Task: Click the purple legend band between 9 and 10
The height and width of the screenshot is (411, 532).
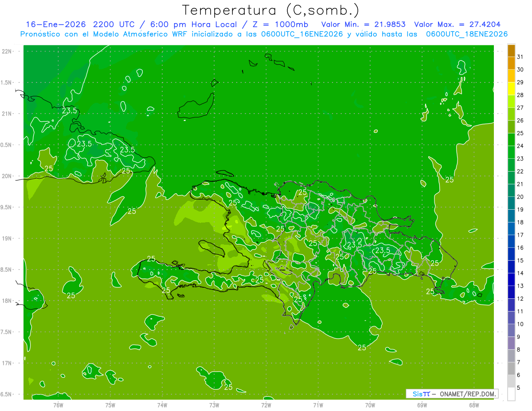Action: click(511, 331)
